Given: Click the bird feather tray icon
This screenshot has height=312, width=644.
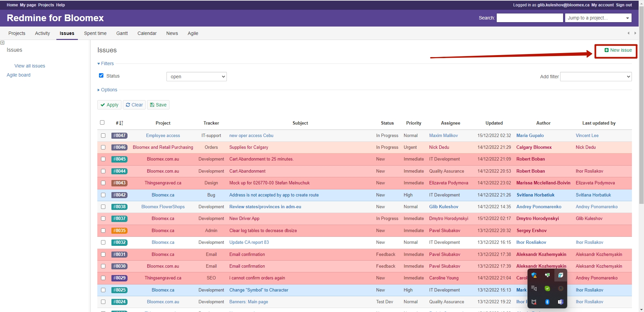Looking at the screenshot, I should [x=560, y=275].
